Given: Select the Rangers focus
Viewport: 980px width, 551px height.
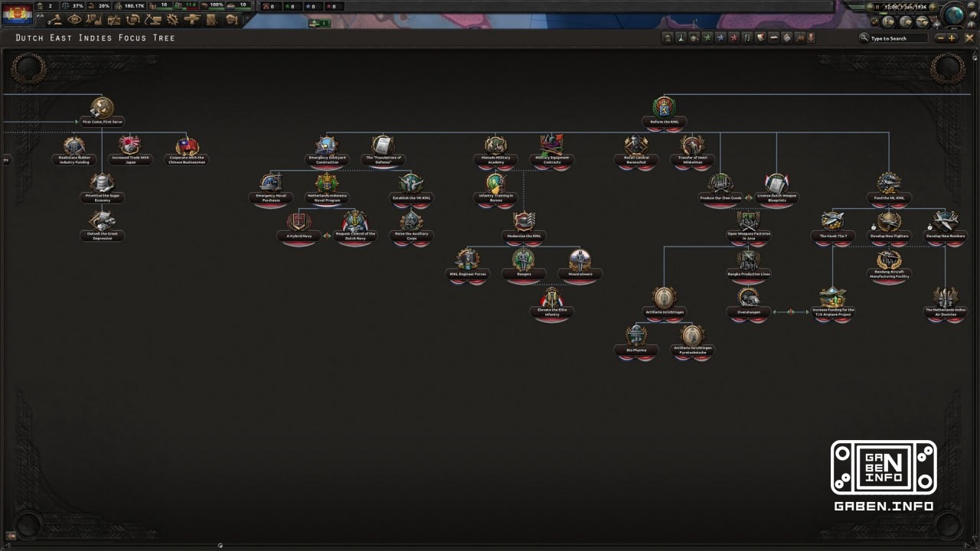Looking at the screenshot, I should coord(524,265).
